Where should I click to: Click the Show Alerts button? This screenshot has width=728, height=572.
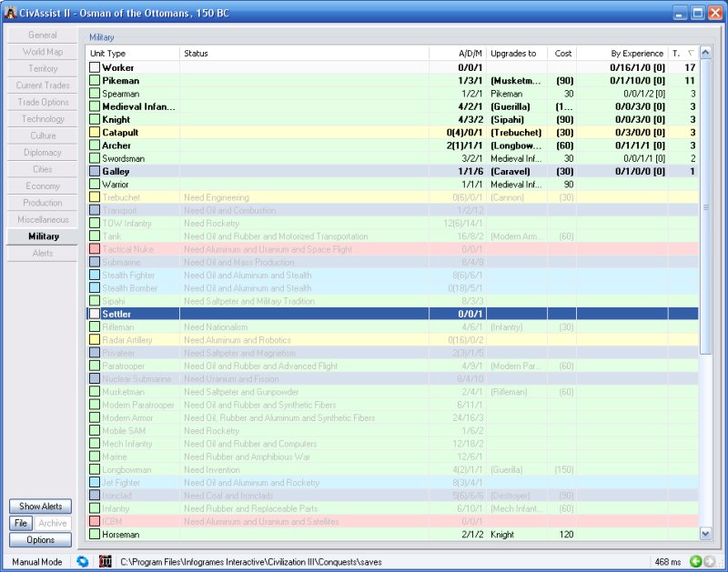40,507
